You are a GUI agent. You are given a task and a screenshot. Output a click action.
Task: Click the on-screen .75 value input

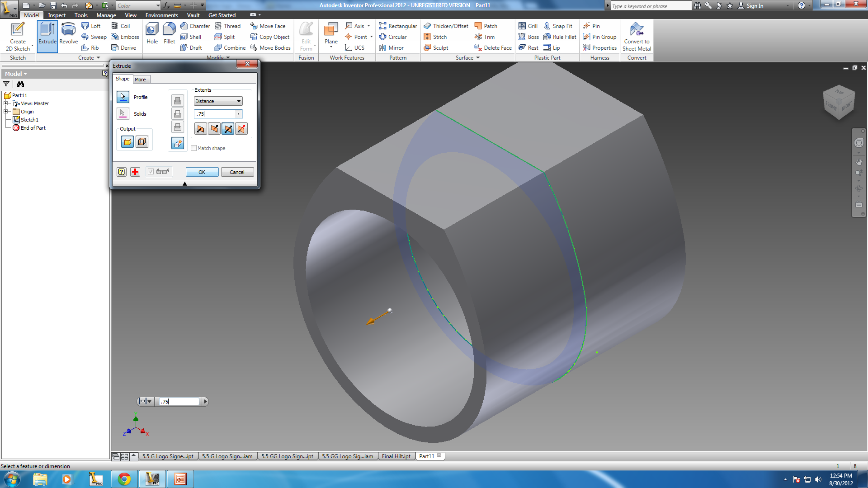(x=179, y=401)
